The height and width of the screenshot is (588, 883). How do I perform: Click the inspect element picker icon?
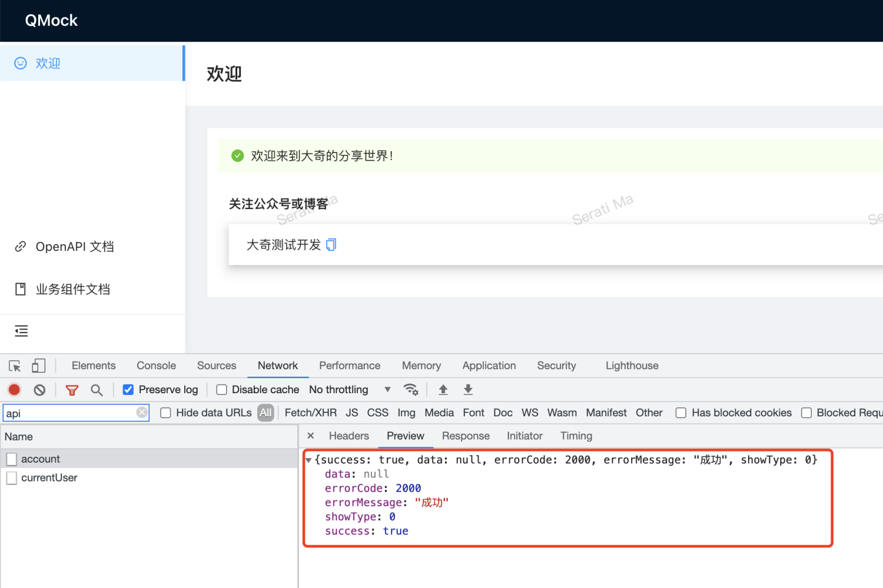point(15,366)
